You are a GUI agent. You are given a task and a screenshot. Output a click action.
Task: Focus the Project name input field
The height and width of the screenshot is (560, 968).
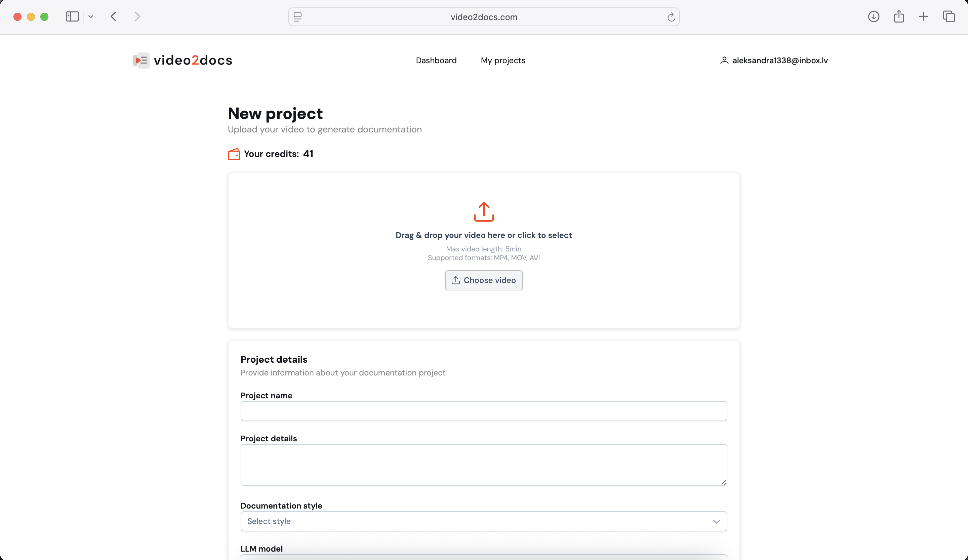click(x=484, y=411)
